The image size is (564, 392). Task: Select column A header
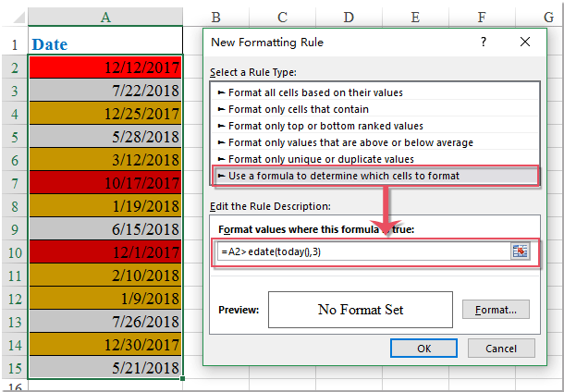click(105, 16)
